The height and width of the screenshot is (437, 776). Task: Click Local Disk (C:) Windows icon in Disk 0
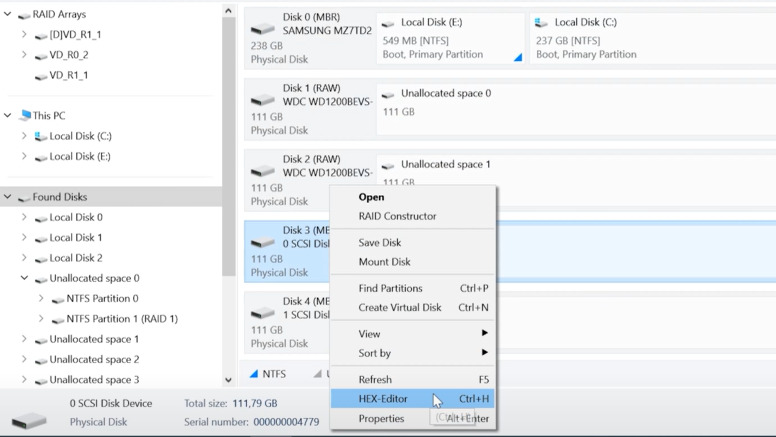[541, 22]
